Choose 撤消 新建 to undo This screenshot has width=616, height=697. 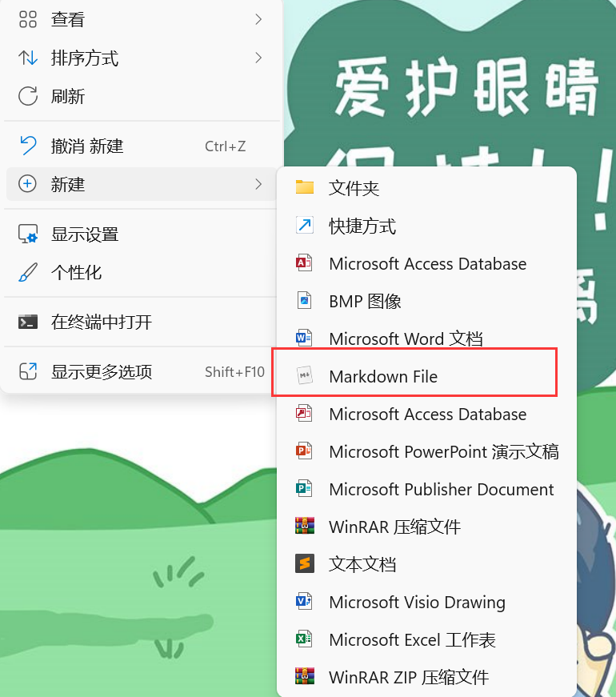pyautogui.click(x=142, y=146)
